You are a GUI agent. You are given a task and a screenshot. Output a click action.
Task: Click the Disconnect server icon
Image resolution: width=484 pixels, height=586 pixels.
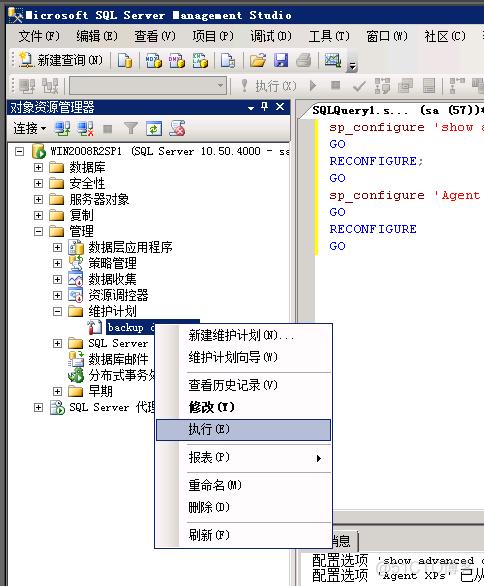85,129
